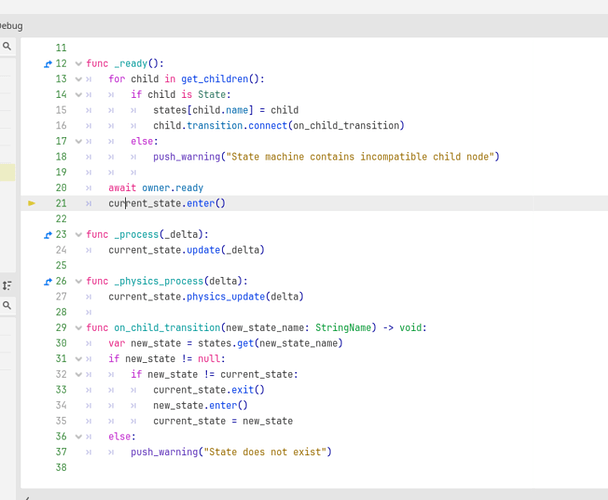Collapse the 'if new_state != null' block
This screenshot has height=500, width=608.
pos(78,359)
